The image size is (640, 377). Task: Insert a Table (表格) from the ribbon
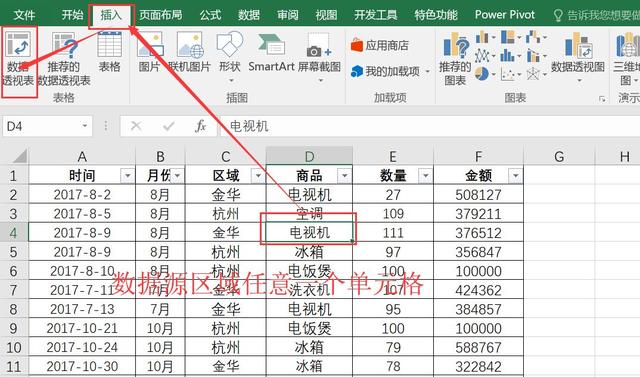109,52
